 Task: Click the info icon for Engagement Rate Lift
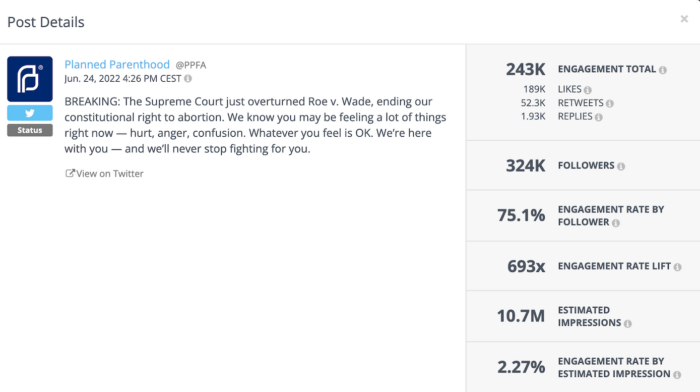pyautogui.click(x=677, y=267)
